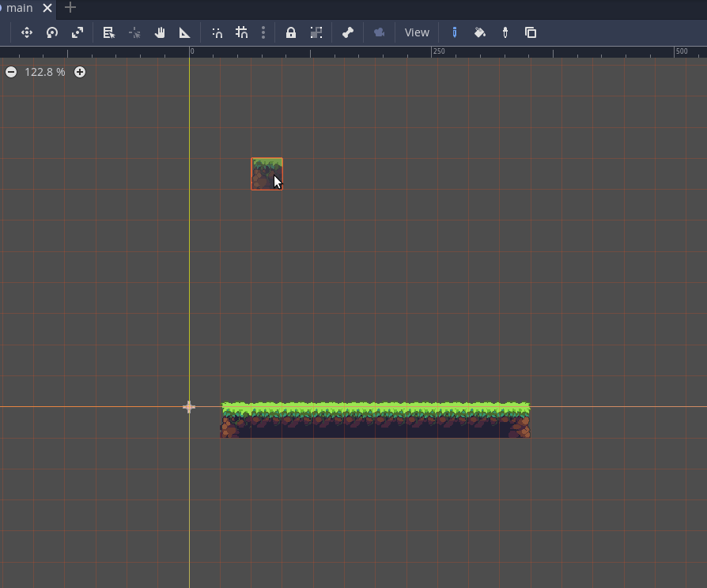The height and width of the screenshot is (588, 707).
Task: Select the Move mode tool
Action: pyautogui.click(x=27, y=32)
